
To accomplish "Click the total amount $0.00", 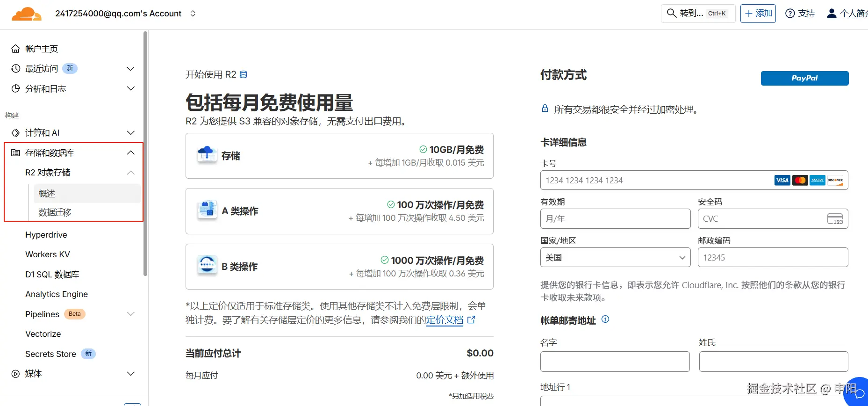I will pos(480,353).
